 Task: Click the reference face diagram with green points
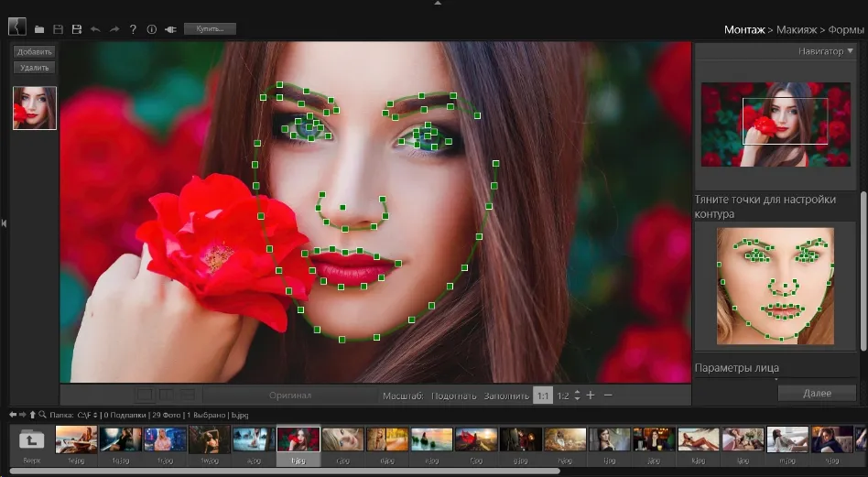coord(776,286)
